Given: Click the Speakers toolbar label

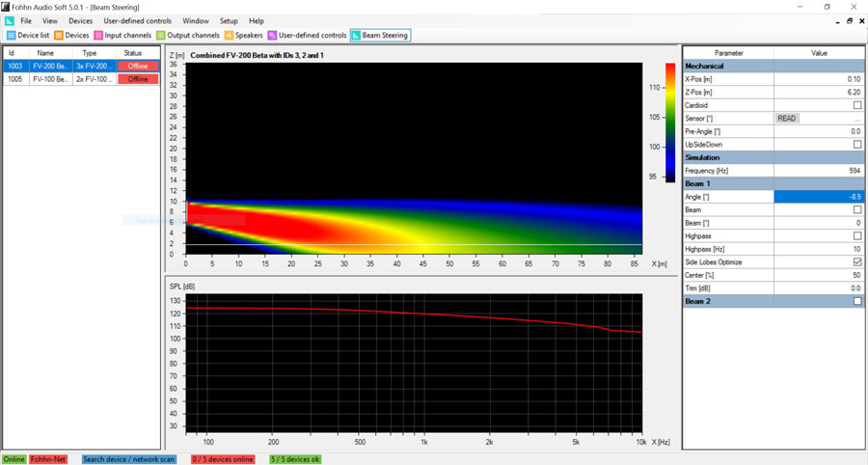Looking at the screenshot, I should pos(249,36).
